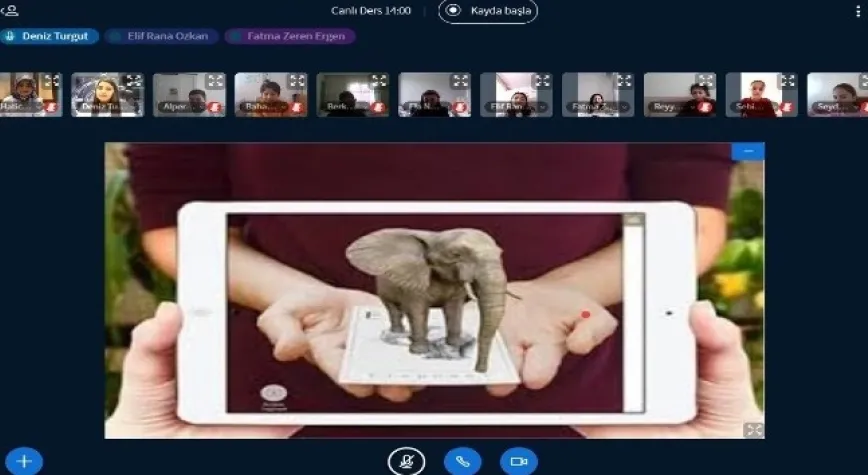Hide the presentation with minimize button
The image size is (868, 475).
[x=748, y=151]
